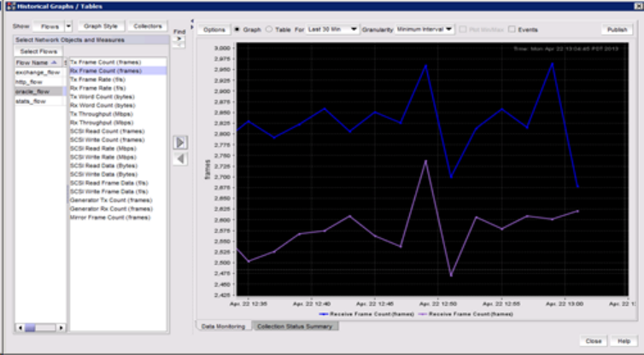Open the Granularity Minimum Interval dropdown
Image resolution: width=644 pixels, height=355 pixels.
click(x=424, y=30)
